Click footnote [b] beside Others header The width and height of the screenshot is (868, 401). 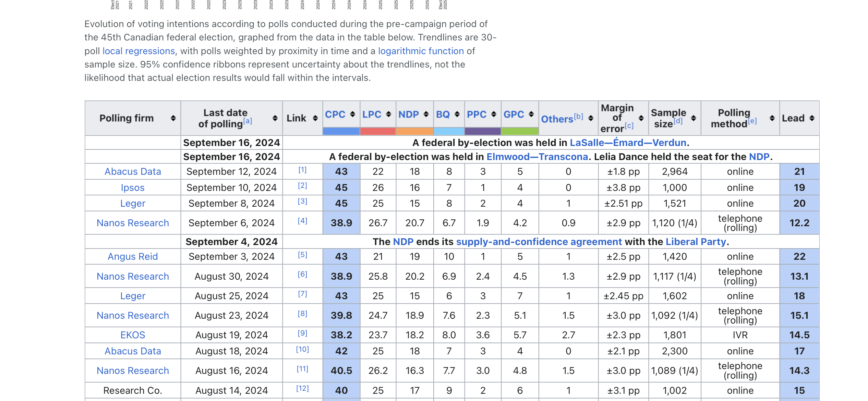click(x=578, y=116)
